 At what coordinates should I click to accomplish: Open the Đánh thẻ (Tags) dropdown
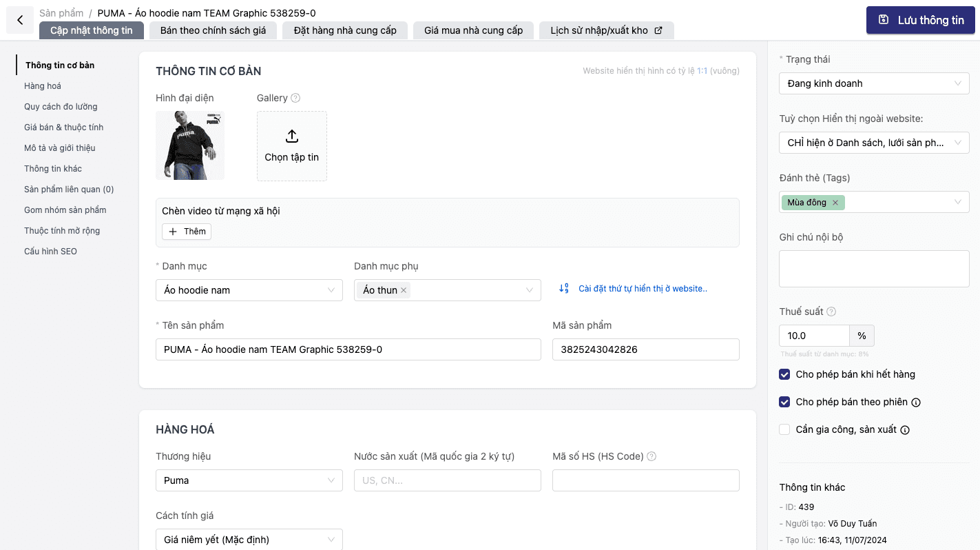[874, 202]
